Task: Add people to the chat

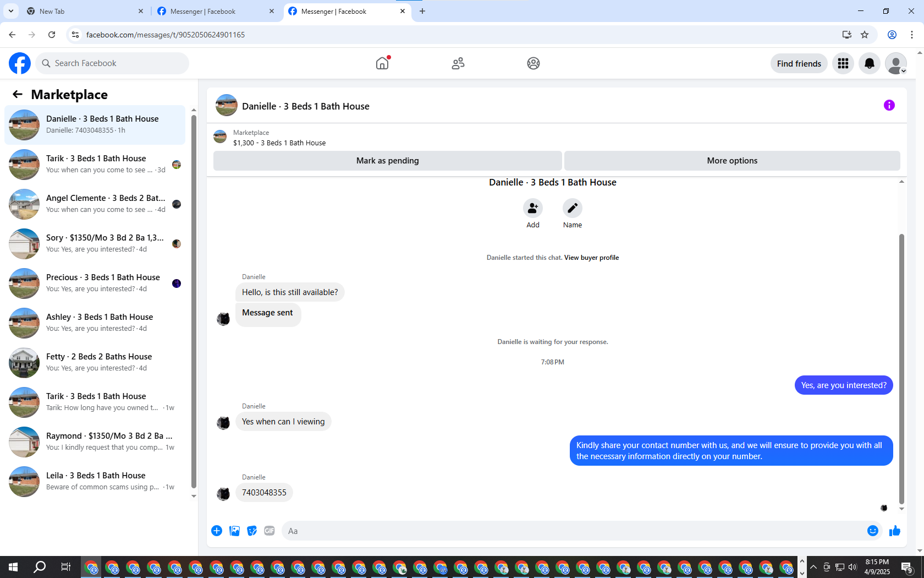Action: tap(533, 208)
